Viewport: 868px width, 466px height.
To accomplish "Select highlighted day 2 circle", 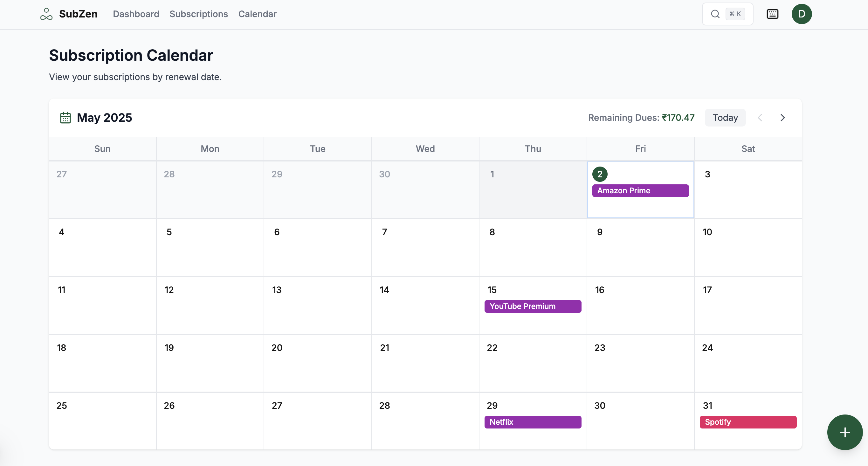I will (599, 174).
